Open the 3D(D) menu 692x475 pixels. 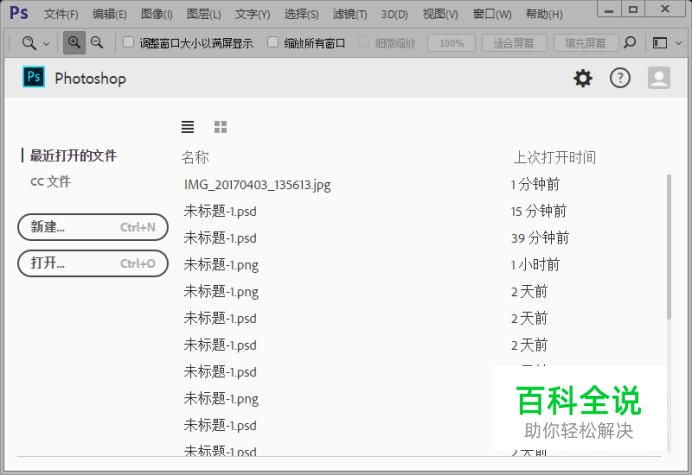click(395, 14)
